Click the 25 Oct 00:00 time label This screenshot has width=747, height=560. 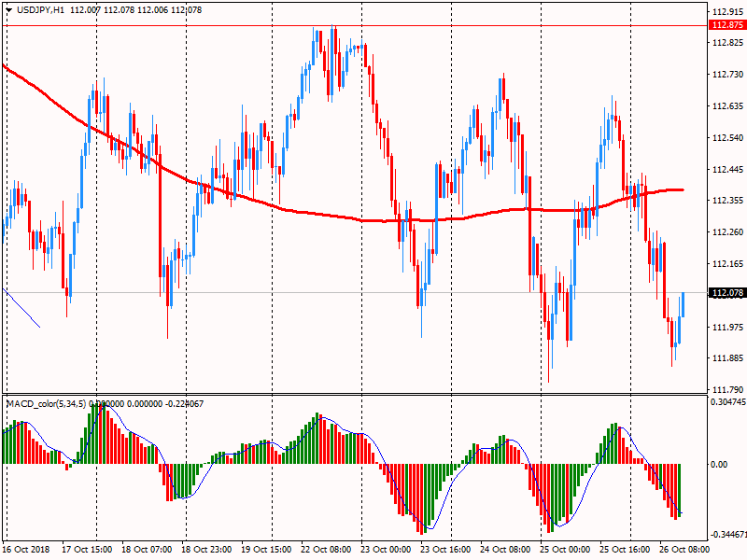(x=565, y=550)
